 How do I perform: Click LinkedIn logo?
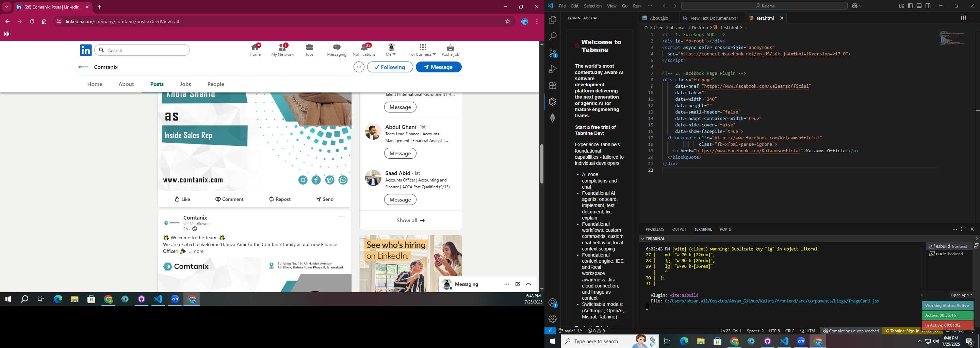tap(86, 50)
